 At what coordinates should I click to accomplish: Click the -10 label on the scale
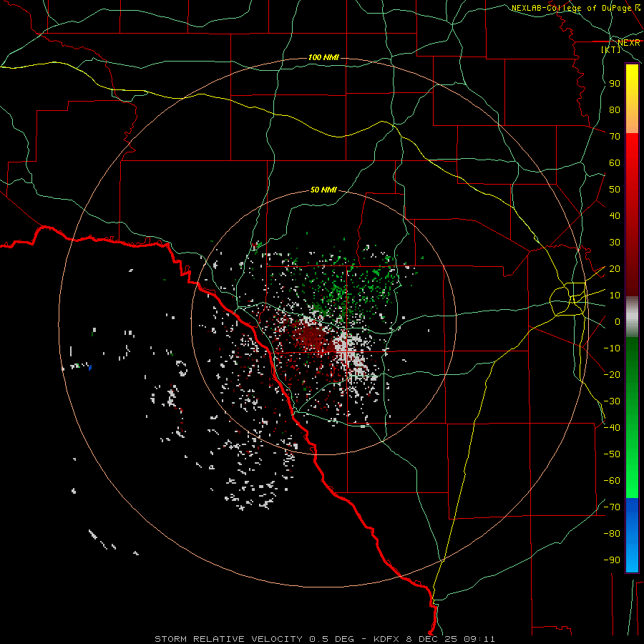(612, 348)
